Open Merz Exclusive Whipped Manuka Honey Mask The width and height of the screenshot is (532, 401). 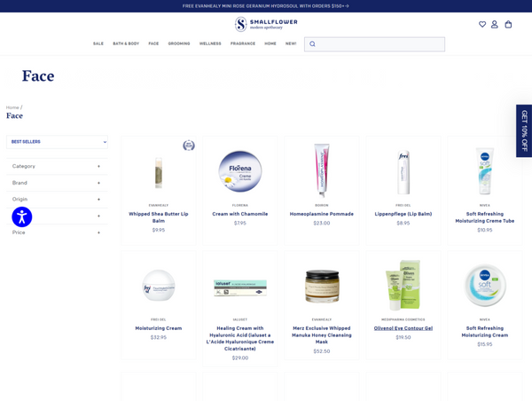(322, 335)
